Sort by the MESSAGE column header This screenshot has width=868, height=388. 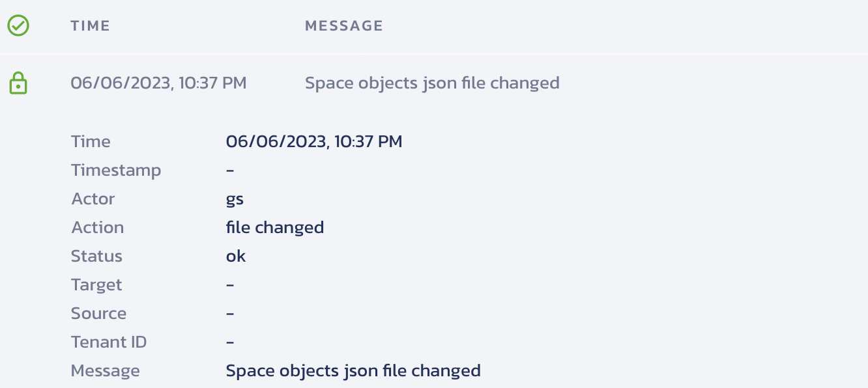point(344,26)
